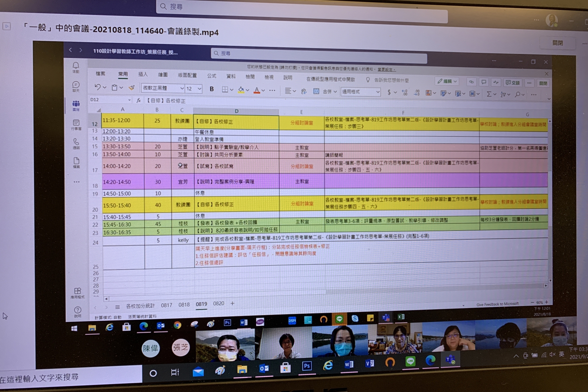Expand the Undo dropdown arrow
The height and width of the screenshot is (392, 588).
[x=104, y=87]
